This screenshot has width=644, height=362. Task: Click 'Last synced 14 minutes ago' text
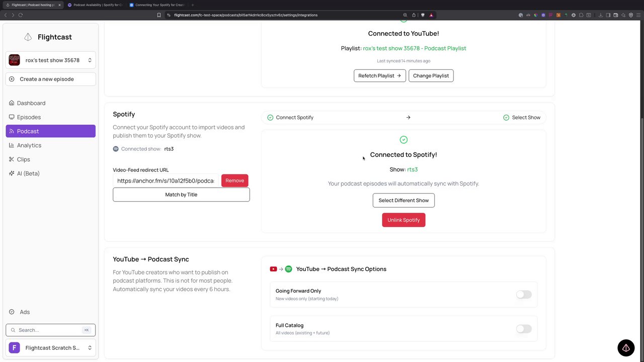tap(404, 61)
